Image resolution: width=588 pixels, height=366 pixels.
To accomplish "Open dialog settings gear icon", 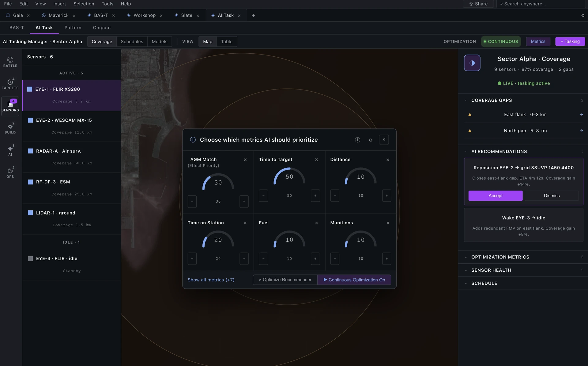I will click(371, 140).
